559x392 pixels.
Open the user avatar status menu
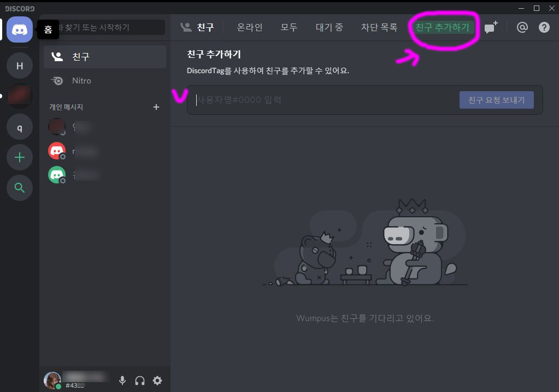[52, 381]
